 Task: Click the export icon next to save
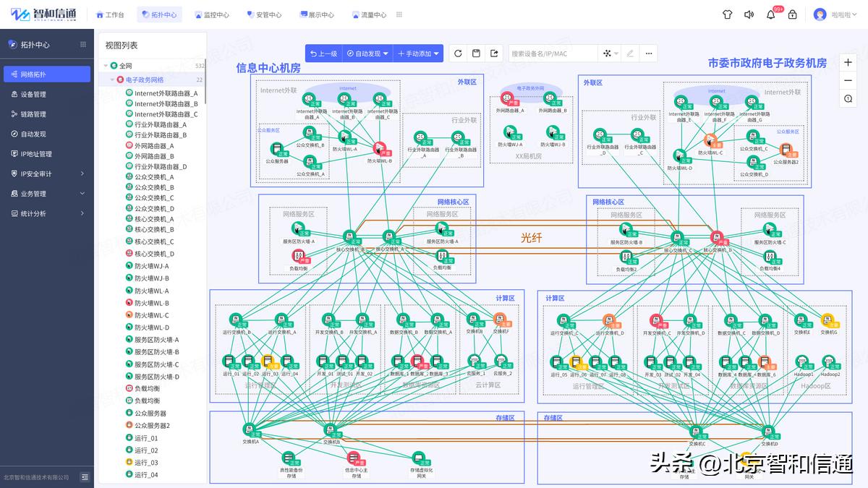pos(494,53)
